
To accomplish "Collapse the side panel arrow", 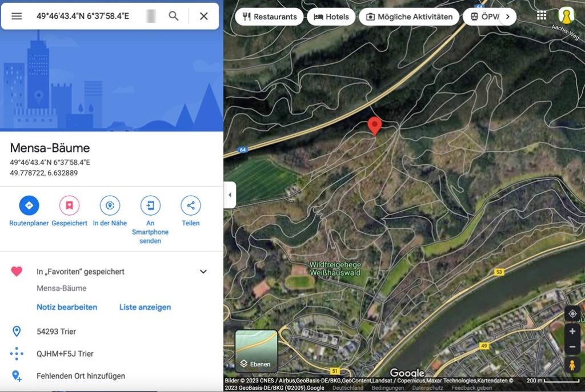I will pos(230,195).
